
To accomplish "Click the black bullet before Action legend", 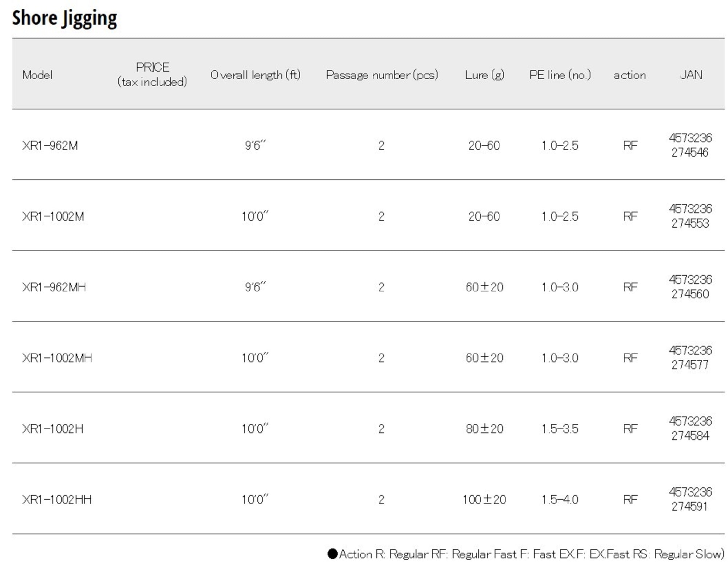I will coord(332,554).
